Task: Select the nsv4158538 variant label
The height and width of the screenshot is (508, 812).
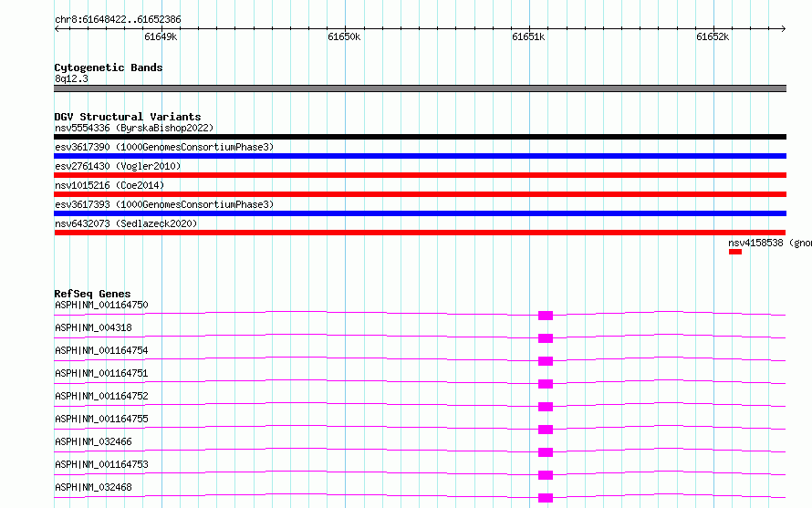Action: pos(769,243)
